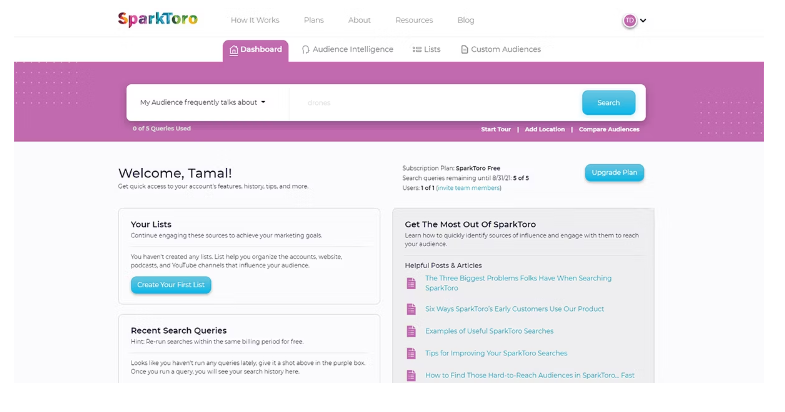Click 'Get The Most Out Of SparkToro' heading
The image size is (785, 412).
point(470,224)
